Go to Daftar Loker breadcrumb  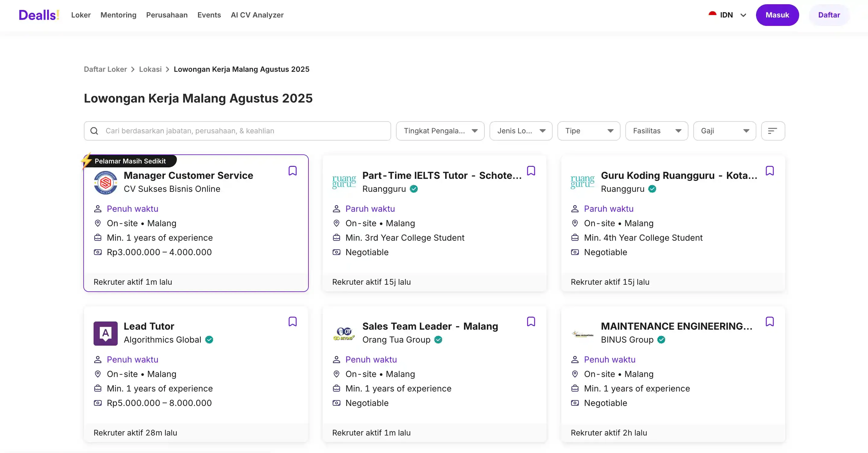(x=105, y=69)
